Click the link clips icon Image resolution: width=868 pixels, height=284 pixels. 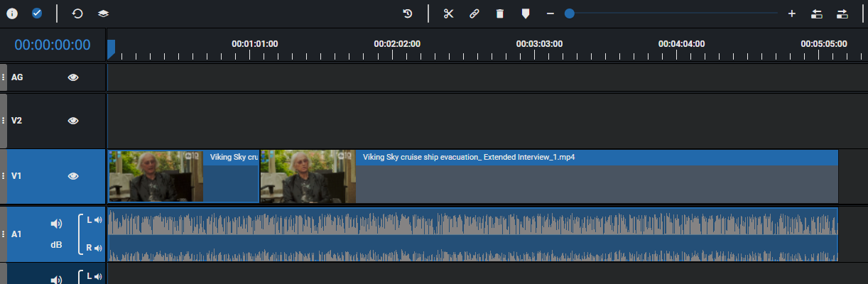pyautogui.click(x=474, y=13)
